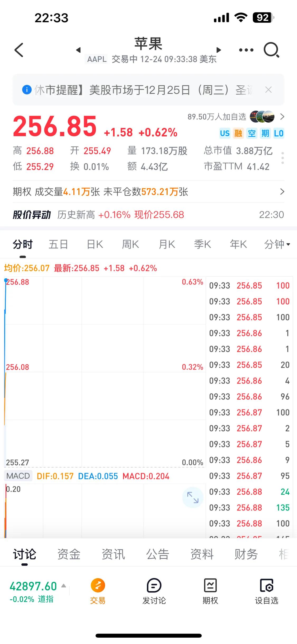Open the 分钟 interval dropdown
Viewport: 297px width, 644px height.
pyautogui.click(x=277, y=244)
